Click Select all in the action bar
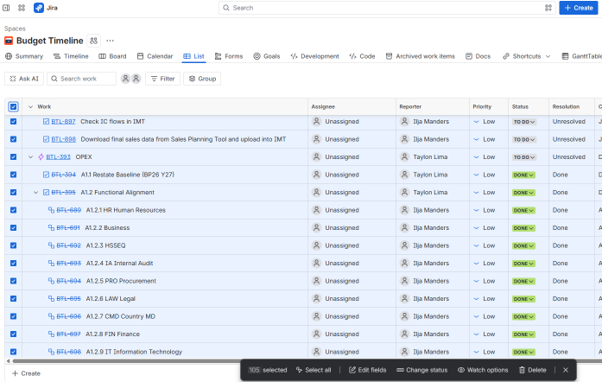Screen dimensions: 602x382 313,370
